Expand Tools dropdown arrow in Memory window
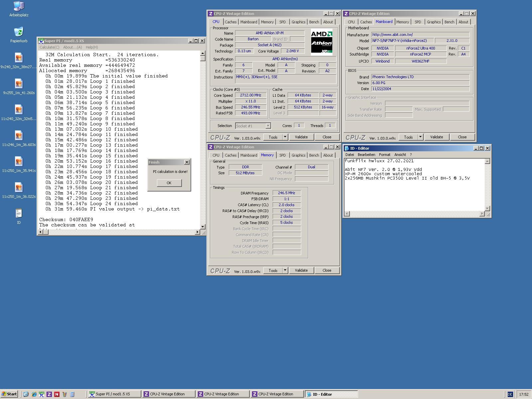Screen dimensions: 532x399 (285, 270)
